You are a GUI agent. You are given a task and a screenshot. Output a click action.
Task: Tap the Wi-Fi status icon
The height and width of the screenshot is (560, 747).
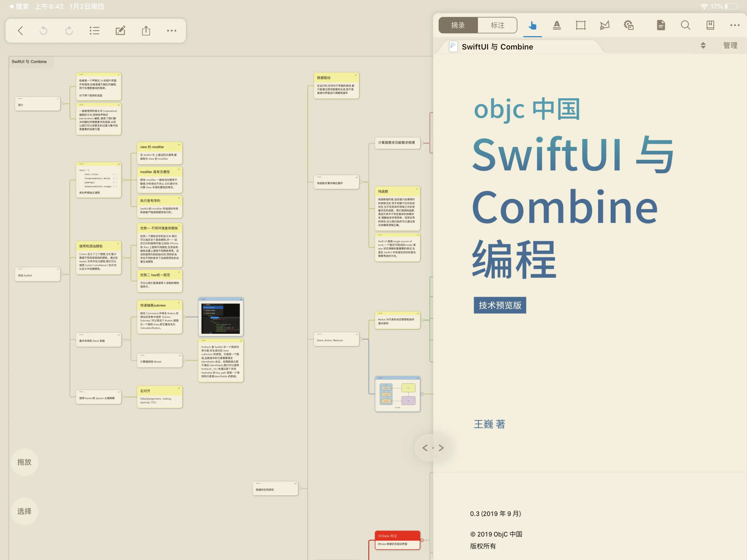[704, 6]
